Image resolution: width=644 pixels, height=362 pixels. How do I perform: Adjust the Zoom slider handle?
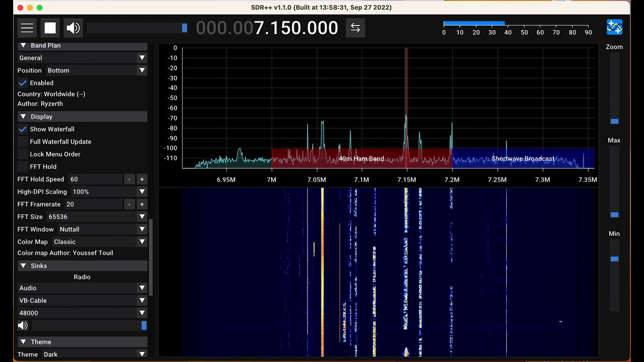[614, 121]
